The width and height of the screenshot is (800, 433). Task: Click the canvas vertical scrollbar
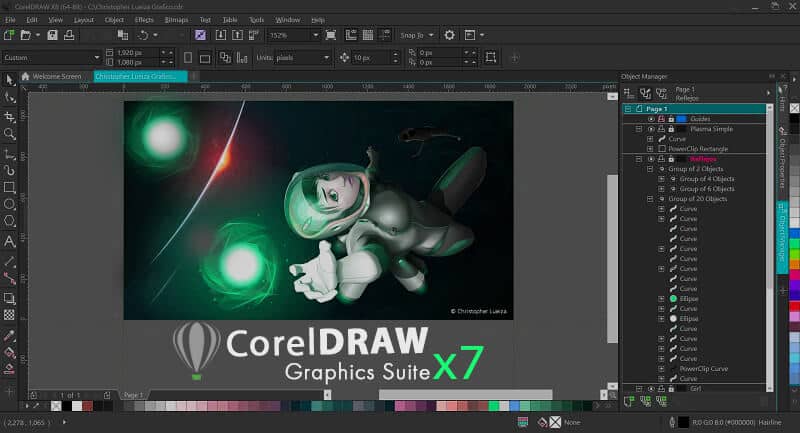pos(612,259)
